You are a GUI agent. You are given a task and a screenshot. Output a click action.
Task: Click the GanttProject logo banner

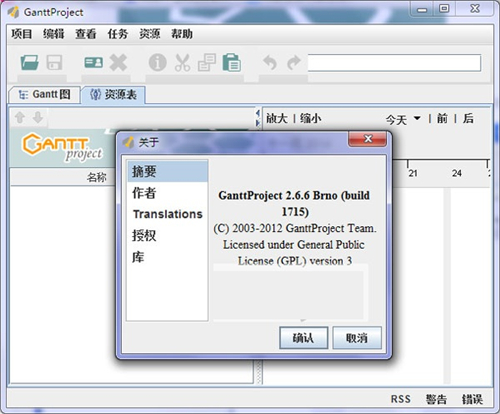[62, 148]
